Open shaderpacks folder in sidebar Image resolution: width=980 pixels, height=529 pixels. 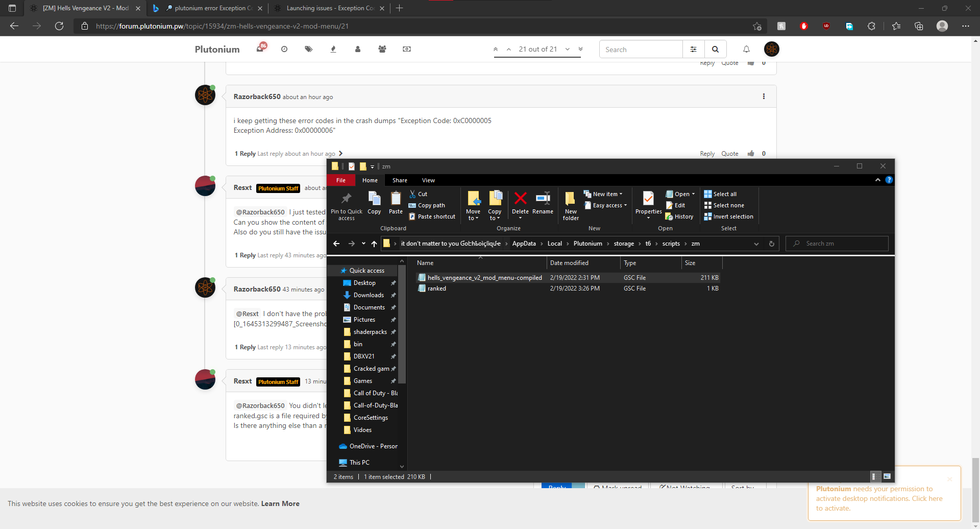tap(370, 332)
